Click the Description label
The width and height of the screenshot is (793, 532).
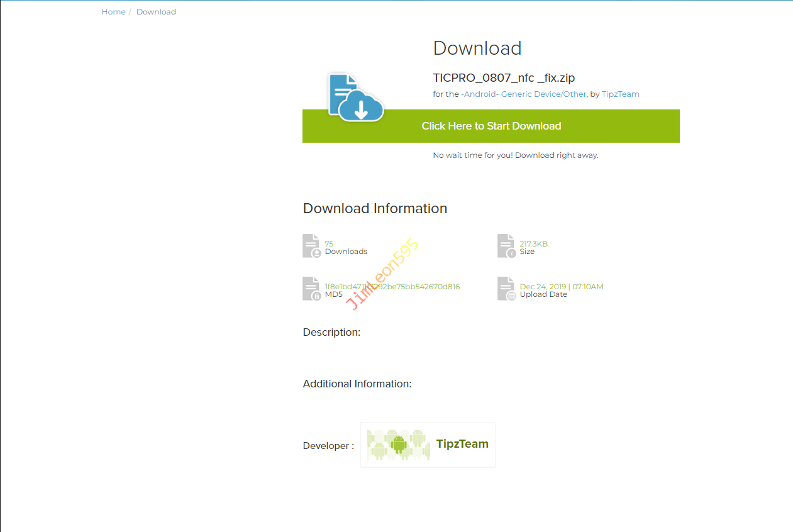point(331,332)
